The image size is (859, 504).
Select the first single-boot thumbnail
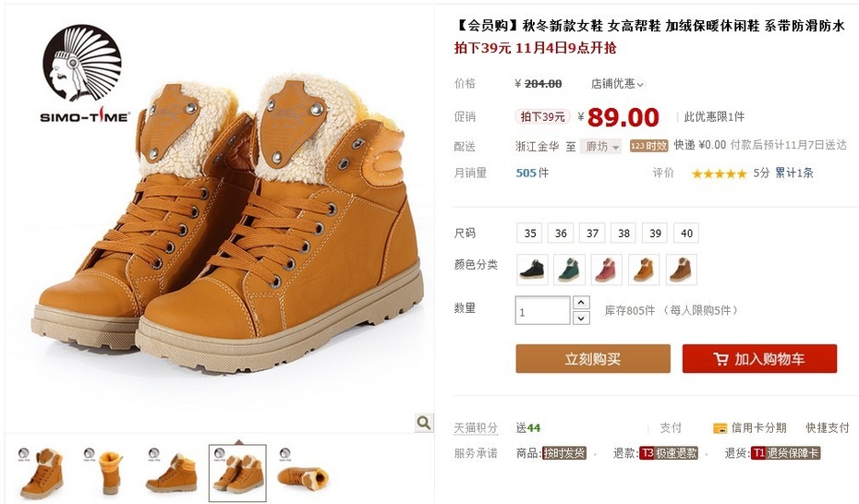coord(41,473)
